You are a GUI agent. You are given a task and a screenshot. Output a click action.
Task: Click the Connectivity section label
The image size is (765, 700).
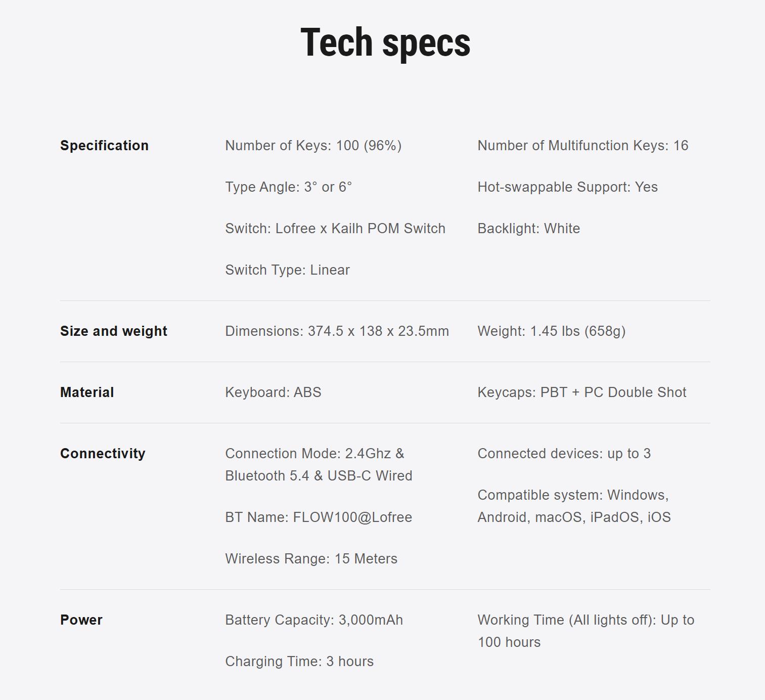(x=103, y=454)
